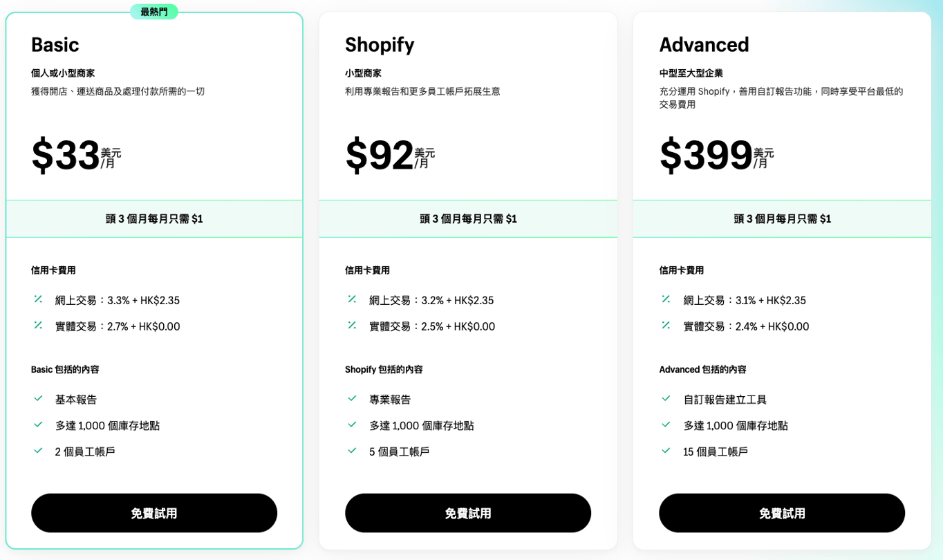Click checkmark icon next to 專業報告
Screen dimensions: 943x560
[352, 399]
